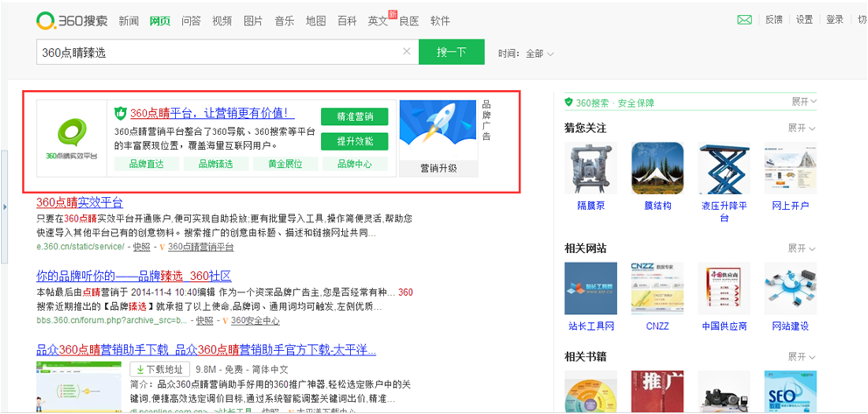The height and width of the screenshot is (414, 868).
Task: Click the left-edge sidebar collapse arrow
Action: [x=4, y=207]
